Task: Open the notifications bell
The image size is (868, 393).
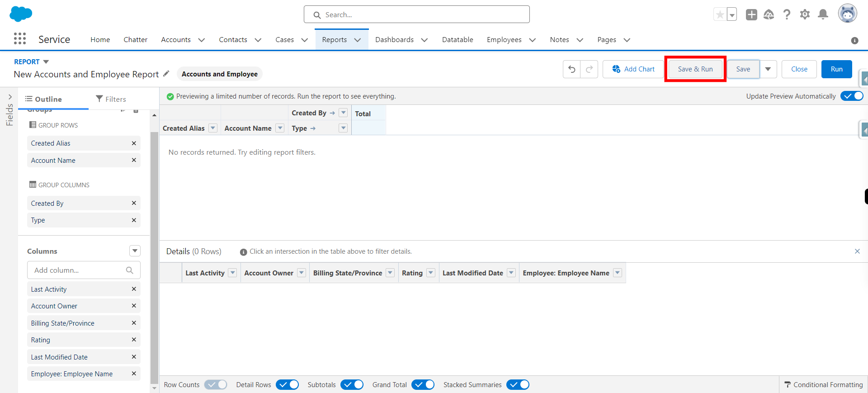Action: point(823,14)
